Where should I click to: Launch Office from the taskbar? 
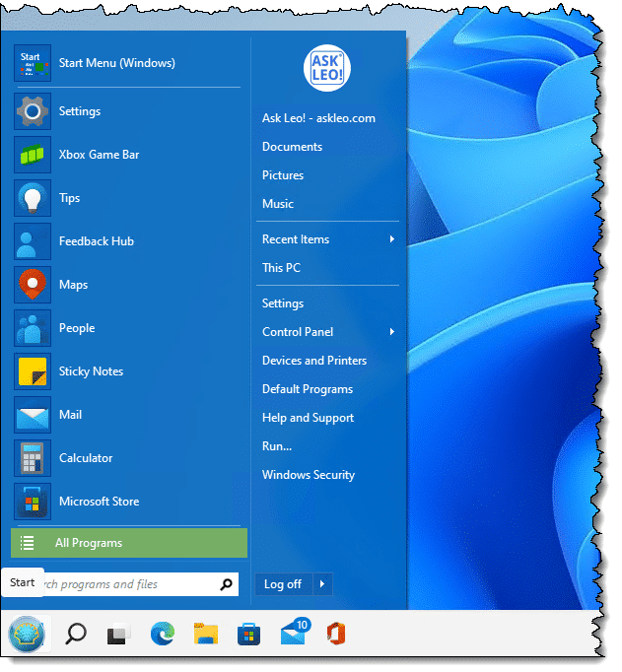336,634
